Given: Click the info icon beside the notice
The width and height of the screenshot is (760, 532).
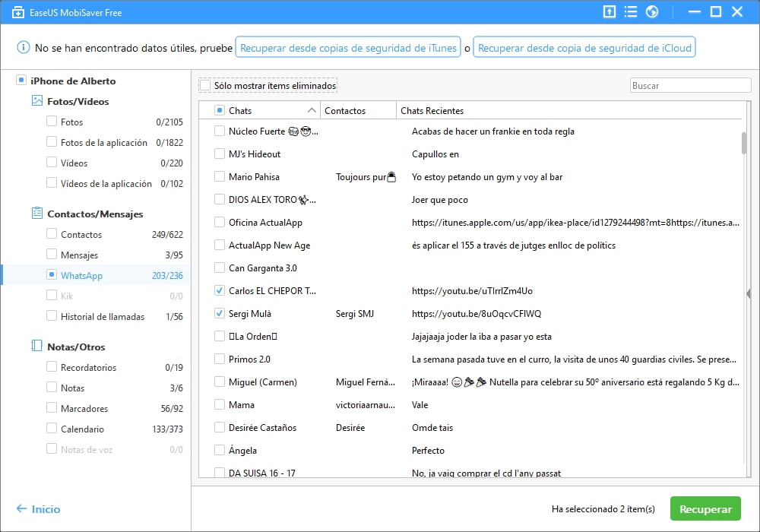Looking at the screenshot, I should (24, 47).
